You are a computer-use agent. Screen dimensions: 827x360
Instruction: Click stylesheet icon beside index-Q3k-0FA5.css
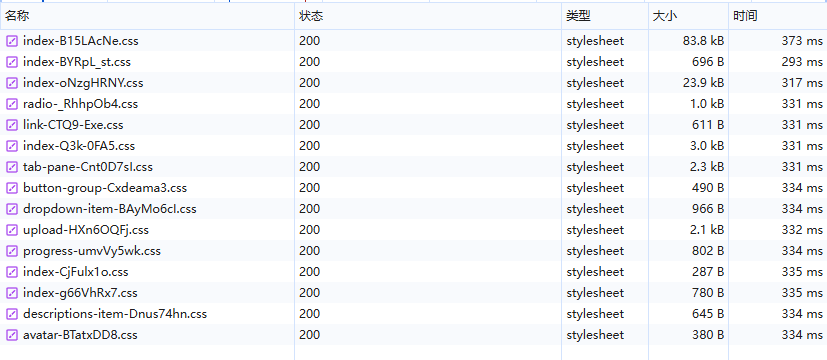[12, 146]
